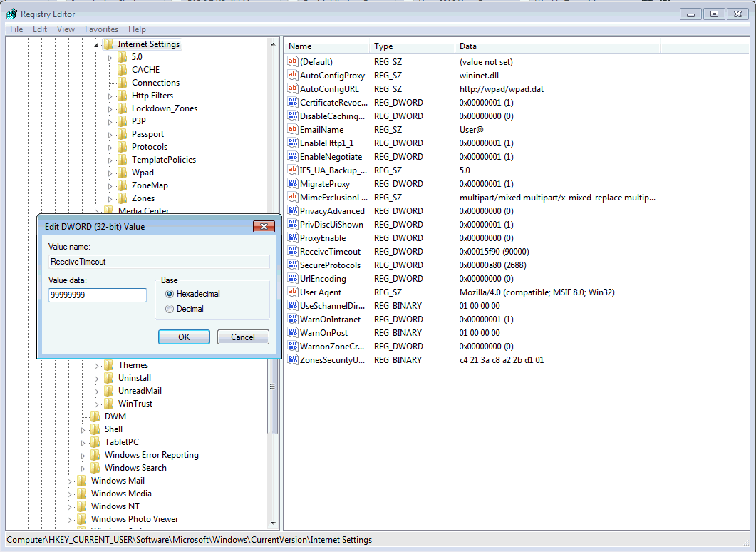Click the AutoConfigURL string value icon
This screenshot has width=756, height=552.
coord(293,88)
